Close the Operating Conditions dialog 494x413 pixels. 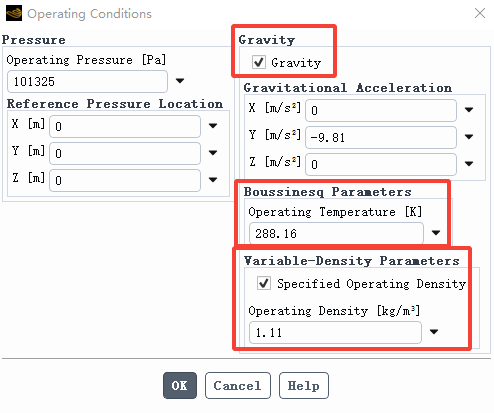(480, 13)
